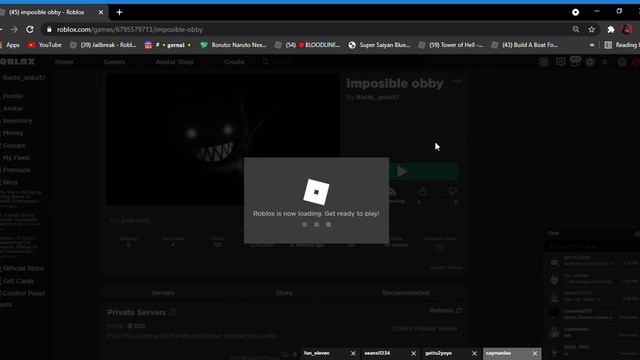
Task: Open Groups in the left sidebar
Action: pyautogui.click(x=14, y=145)
